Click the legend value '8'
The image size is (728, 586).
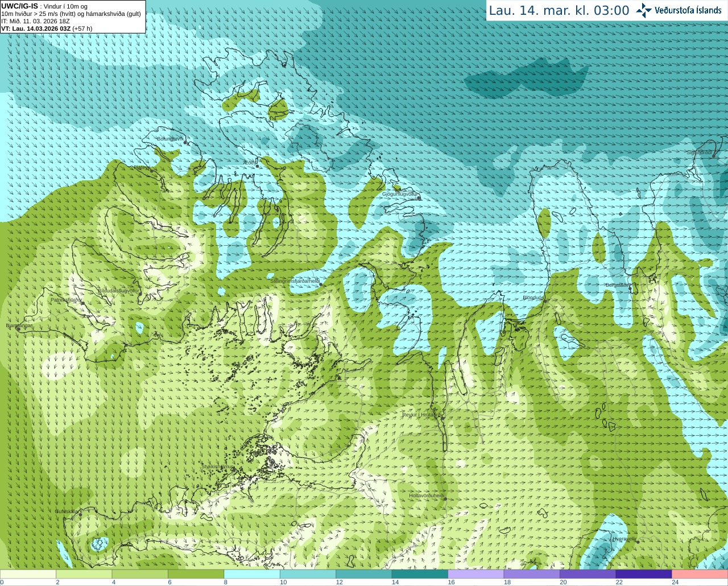click(x=226, y=582)
